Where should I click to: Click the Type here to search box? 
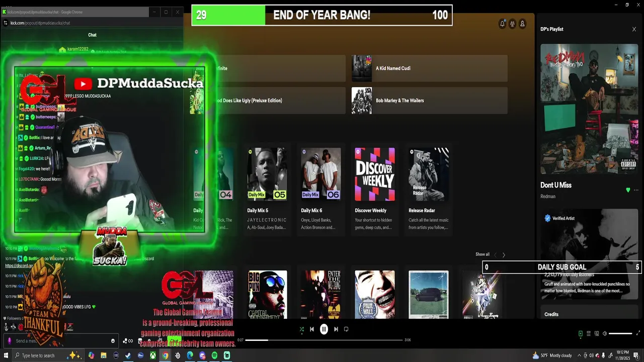pos(48,355)
